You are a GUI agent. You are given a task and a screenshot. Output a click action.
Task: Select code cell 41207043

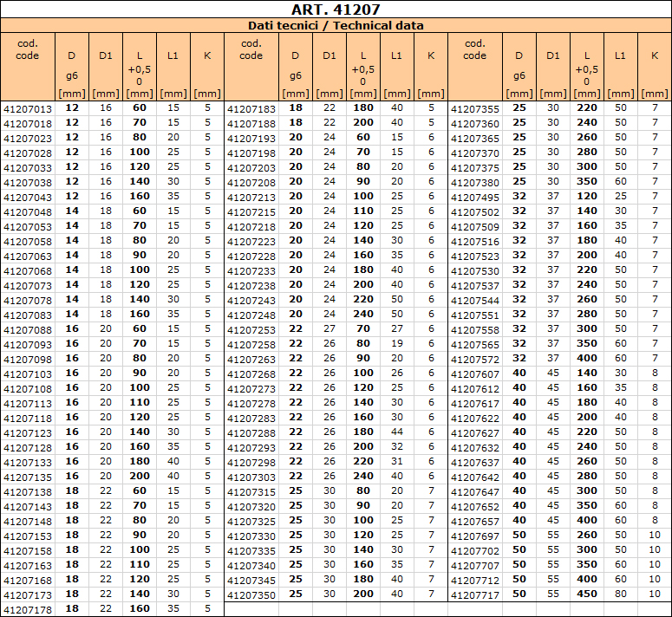(x=28, y=198)
